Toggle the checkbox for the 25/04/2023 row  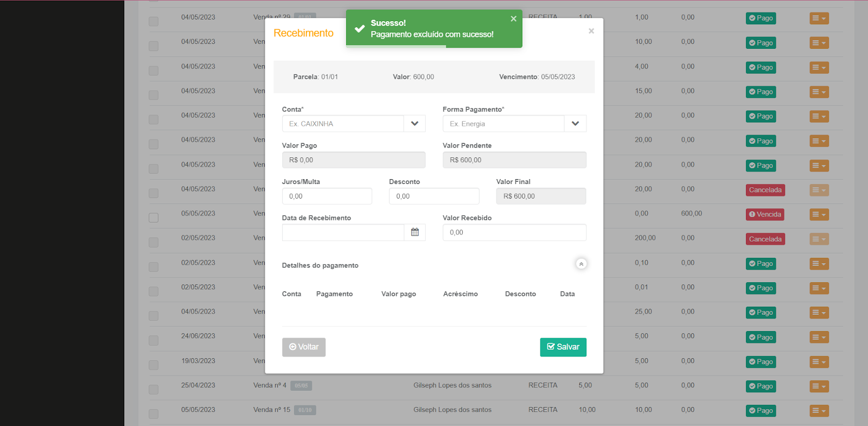pyautogui.click(x=154, y=389)
